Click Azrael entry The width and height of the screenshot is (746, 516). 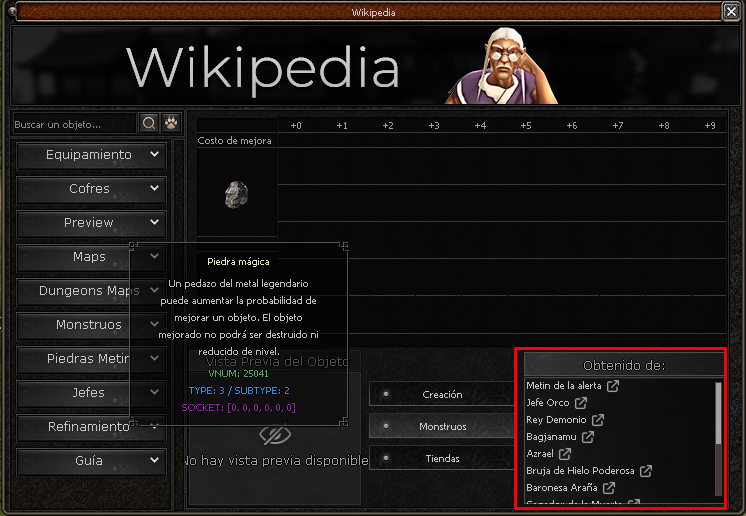pos(540,454)
